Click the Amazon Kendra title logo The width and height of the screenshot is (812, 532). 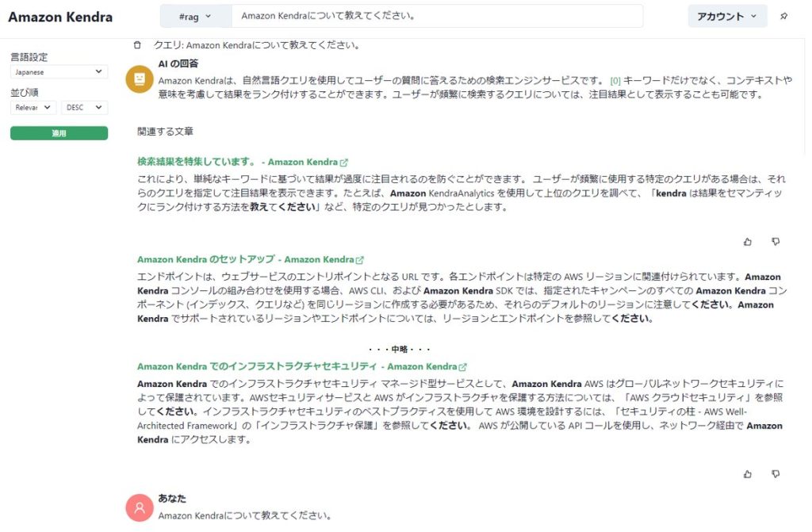[60, 17]
